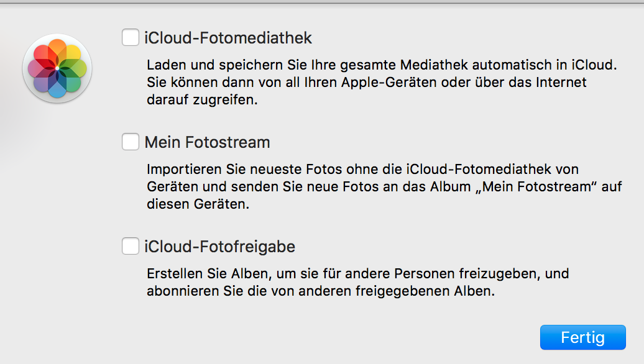Click the line starting "Erstellen Sie Alben"
Viewport: 644px width, 364px height.
[x=357, y=274]
